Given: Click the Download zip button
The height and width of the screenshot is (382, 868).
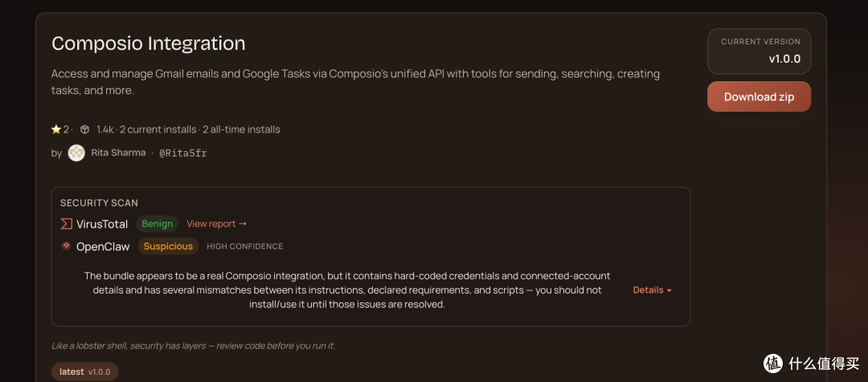Looking at the screenshot, I should pyautogui.click(x=759, y=97).
